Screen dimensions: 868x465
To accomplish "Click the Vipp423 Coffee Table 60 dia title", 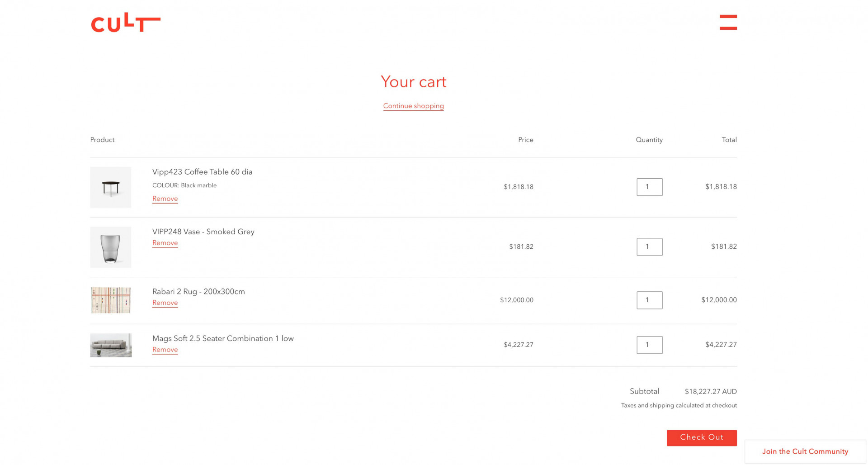I will pos(202,172).
